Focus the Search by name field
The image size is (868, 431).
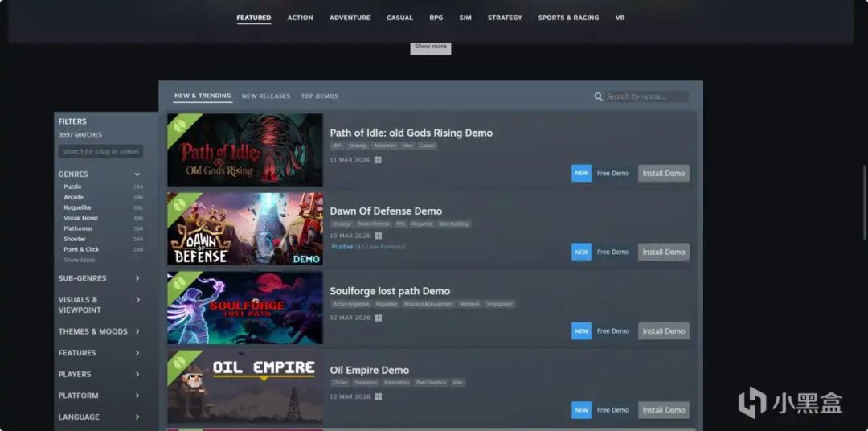[646, 96]
